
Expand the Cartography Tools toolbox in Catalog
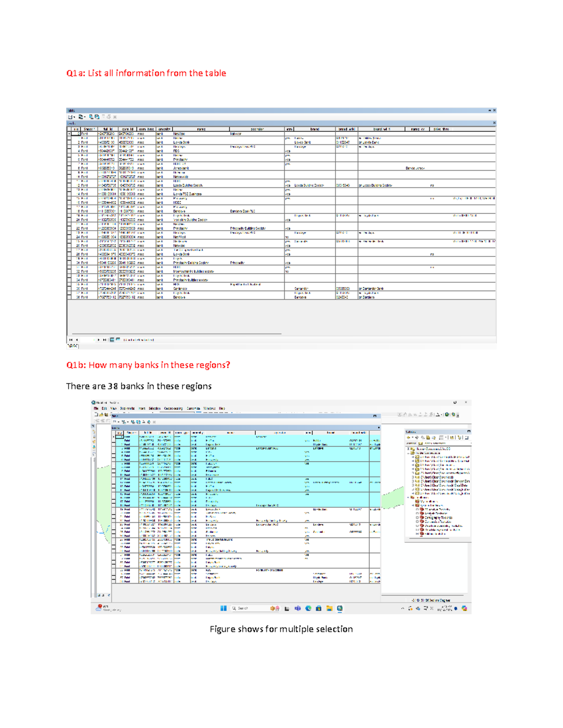[x=417, y=518]
